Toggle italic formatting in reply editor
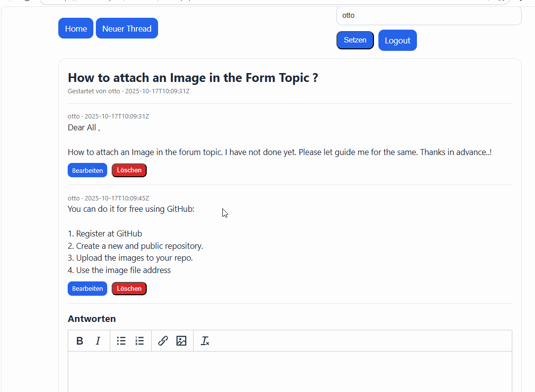Viewport: 535px width, 392px height. [x=98, y=341]
